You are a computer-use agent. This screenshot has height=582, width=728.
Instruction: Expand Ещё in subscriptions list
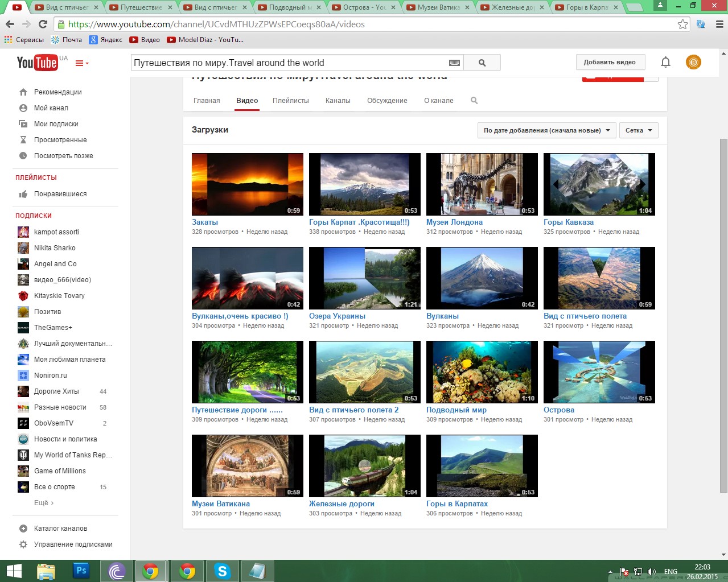coord(44,502)
